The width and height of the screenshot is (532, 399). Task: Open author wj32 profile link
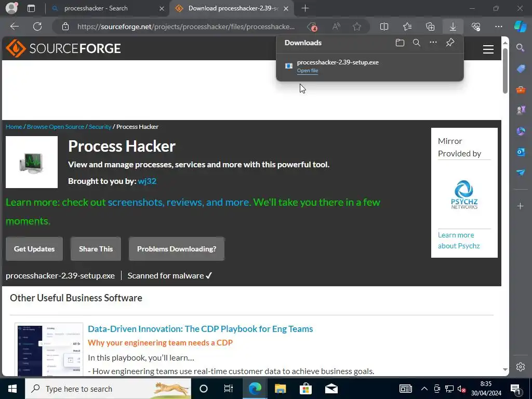click(x=147, y=181)
